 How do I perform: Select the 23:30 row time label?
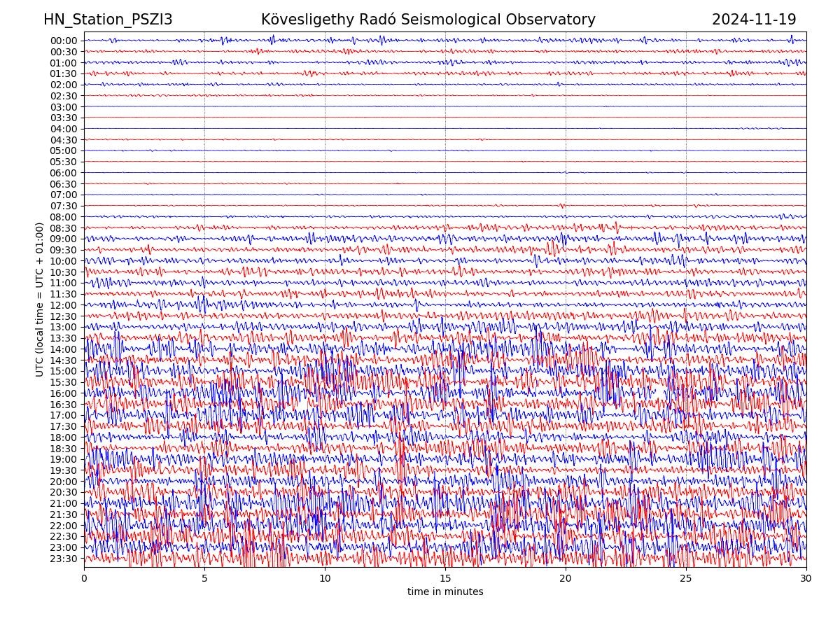click(x=64, y=559)
